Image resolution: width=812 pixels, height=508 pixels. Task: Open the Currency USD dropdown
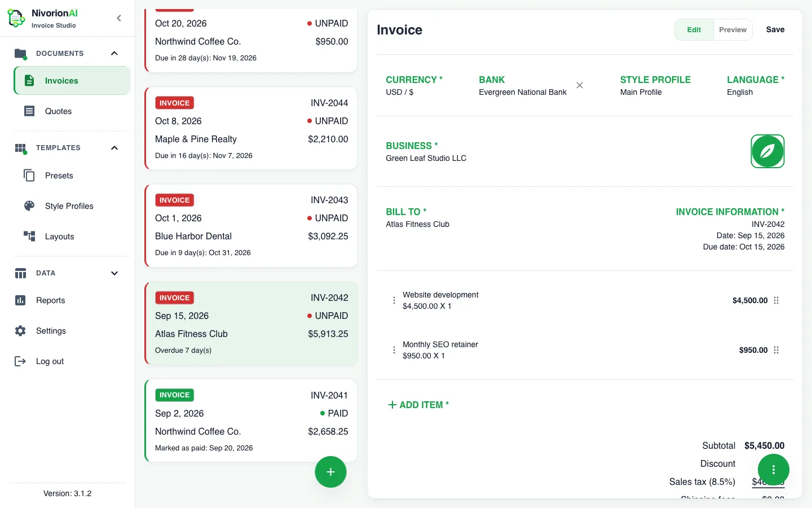click(x=414, y=86)
